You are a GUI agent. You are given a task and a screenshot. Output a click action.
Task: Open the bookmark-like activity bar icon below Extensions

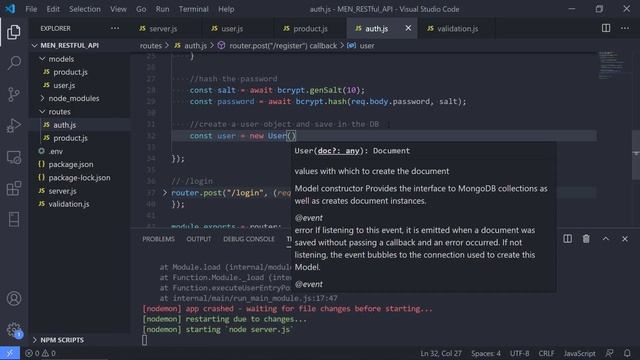coord(14,220)
